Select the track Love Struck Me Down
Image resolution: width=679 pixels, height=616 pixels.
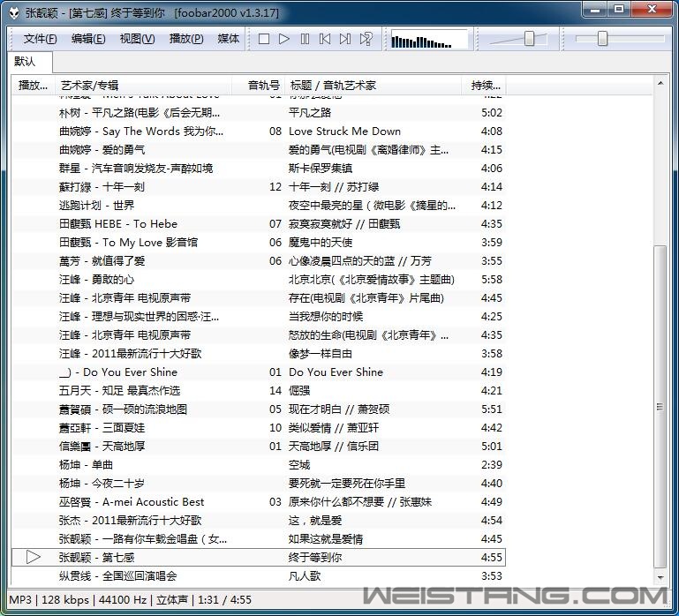coord(259,131)
